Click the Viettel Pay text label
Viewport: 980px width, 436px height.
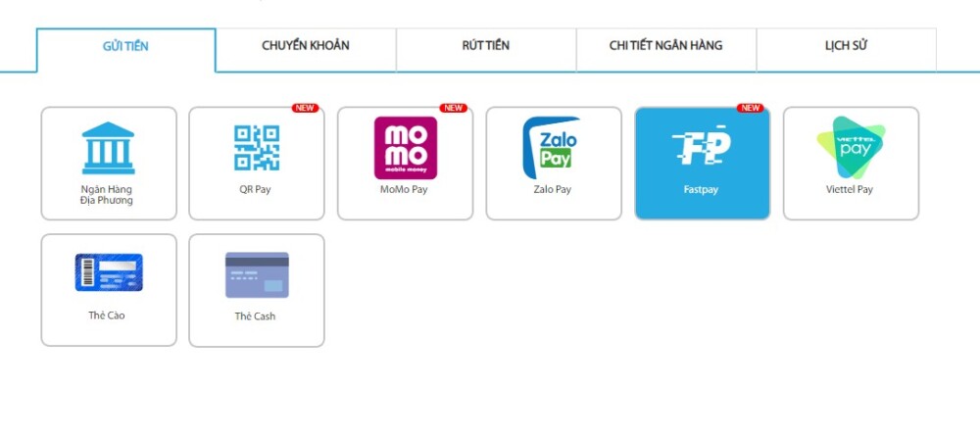click(850, 189)
